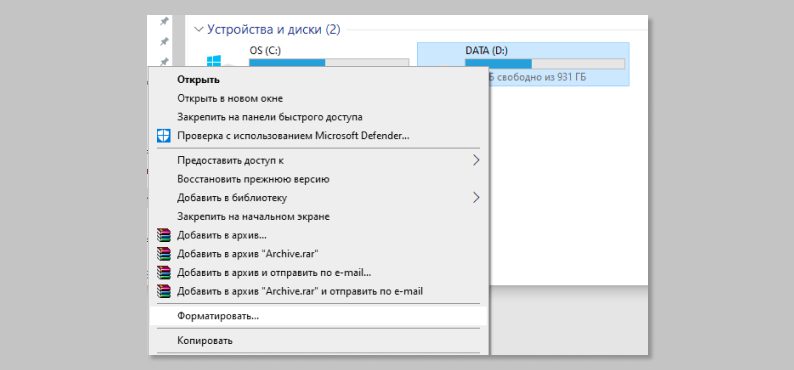
Task: Collapse the Устройства и диски section chevron
Action: [x=199, y=29]
